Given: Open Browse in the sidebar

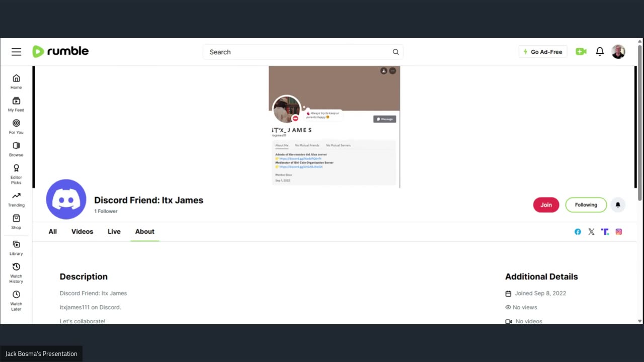Looking at the screenshot, I should click(16, 149).
